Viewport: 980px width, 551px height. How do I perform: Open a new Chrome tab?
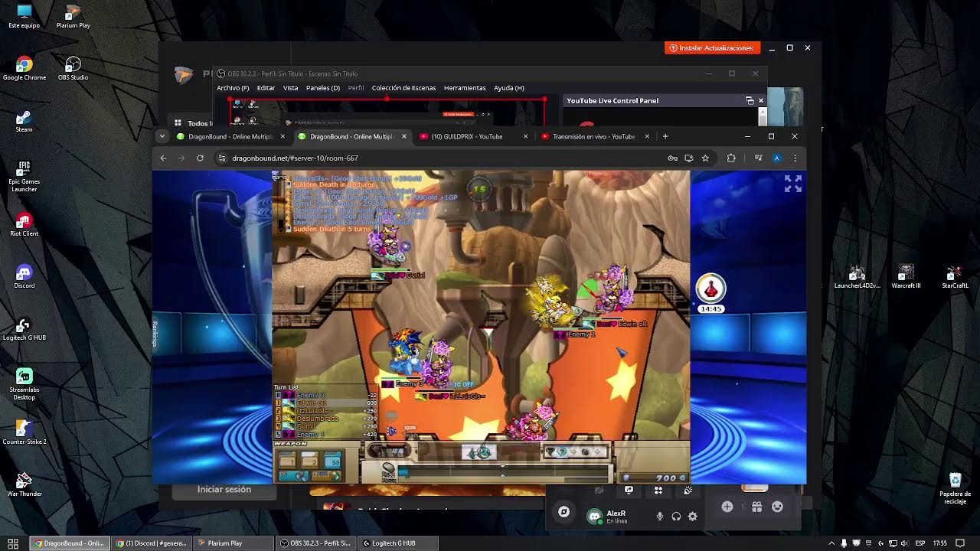pyautogui.click(x=665, y=136)
